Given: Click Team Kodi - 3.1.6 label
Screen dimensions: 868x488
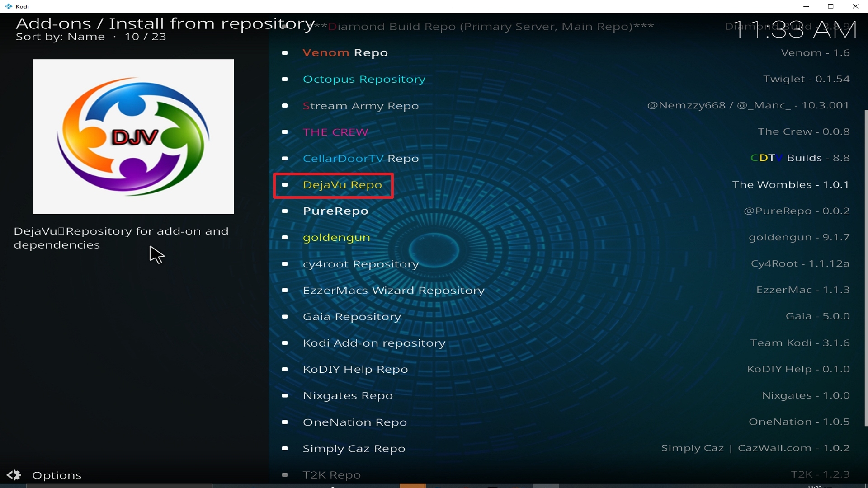Looking at the screenshot, I should tap(800, 343).
